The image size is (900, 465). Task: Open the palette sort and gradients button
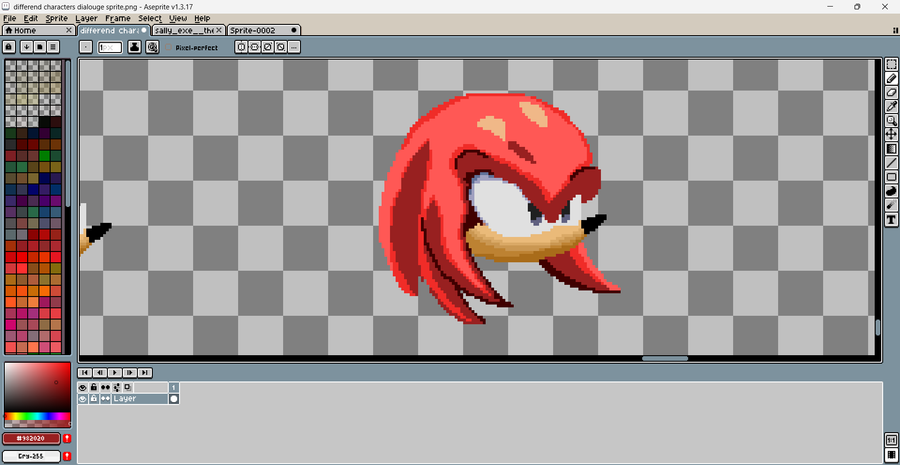(26, 47)
